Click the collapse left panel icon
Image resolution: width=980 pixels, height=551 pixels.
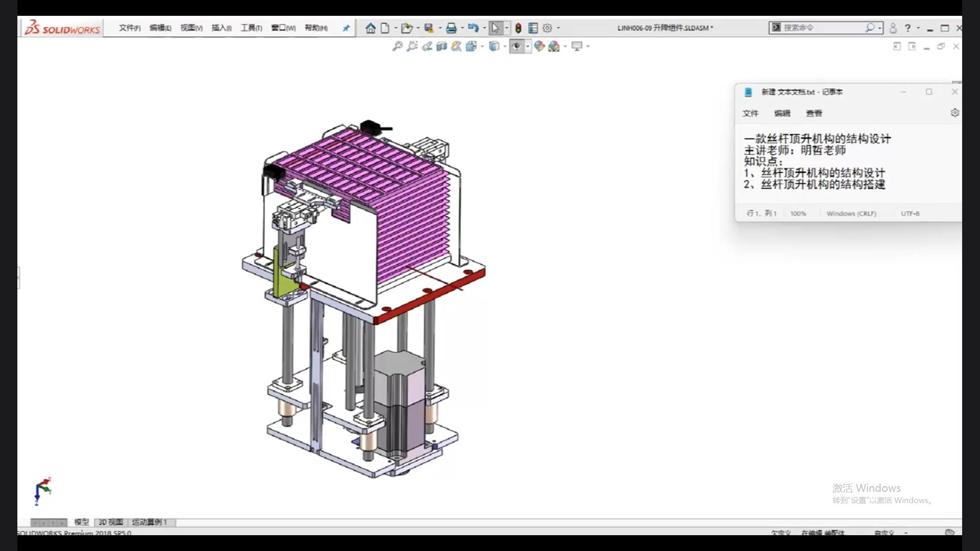[x=897, y=46]
